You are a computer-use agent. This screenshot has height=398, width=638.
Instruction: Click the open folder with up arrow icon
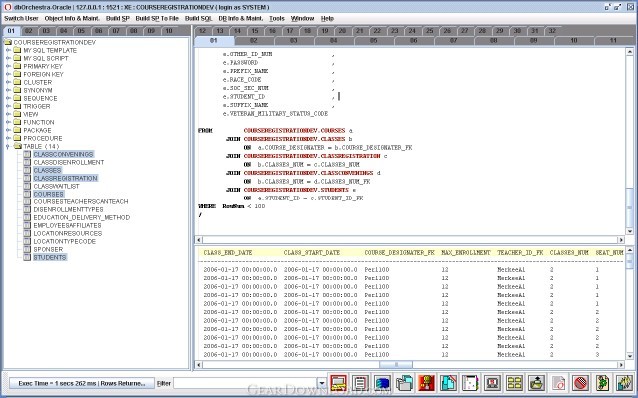536,383
